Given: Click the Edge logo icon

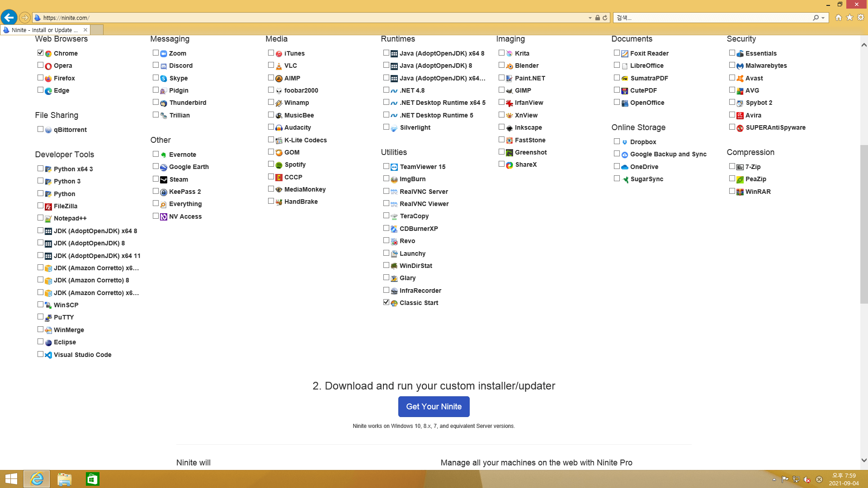Looking at the screenshot, I should click(x=48, y=91).
